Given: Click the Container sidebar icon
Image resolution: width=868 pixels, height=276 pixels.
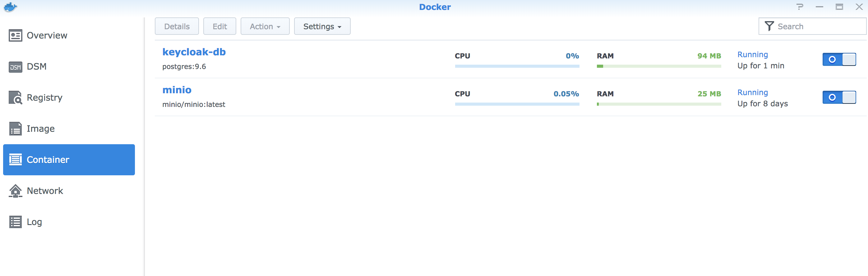Looking at the screenshot, I should 15,160.
